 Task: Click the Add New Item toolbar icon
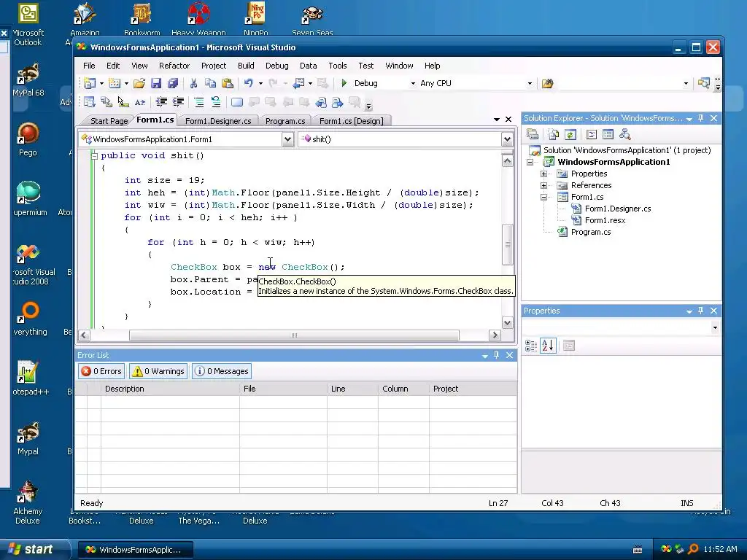click(x=115, y=83)
